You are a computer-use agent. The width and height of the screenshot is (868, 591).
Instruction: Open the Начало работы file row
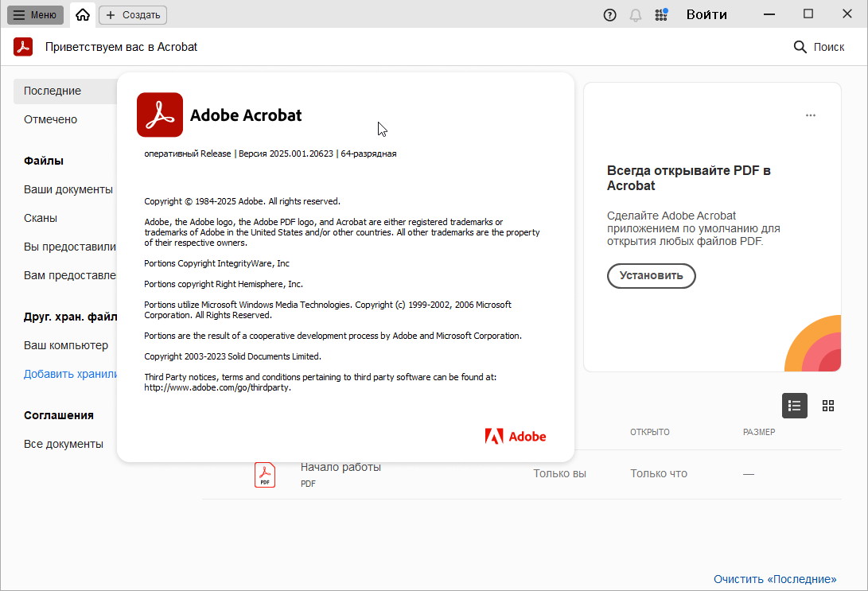[521, 474]
